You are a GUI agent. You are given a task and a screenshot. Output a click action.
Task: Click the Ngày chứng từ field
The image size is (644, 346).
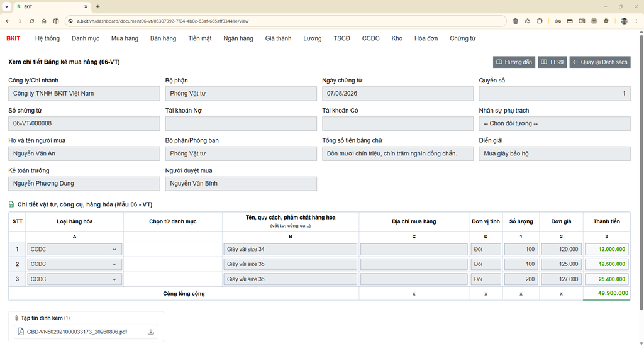tap(397, 93)
